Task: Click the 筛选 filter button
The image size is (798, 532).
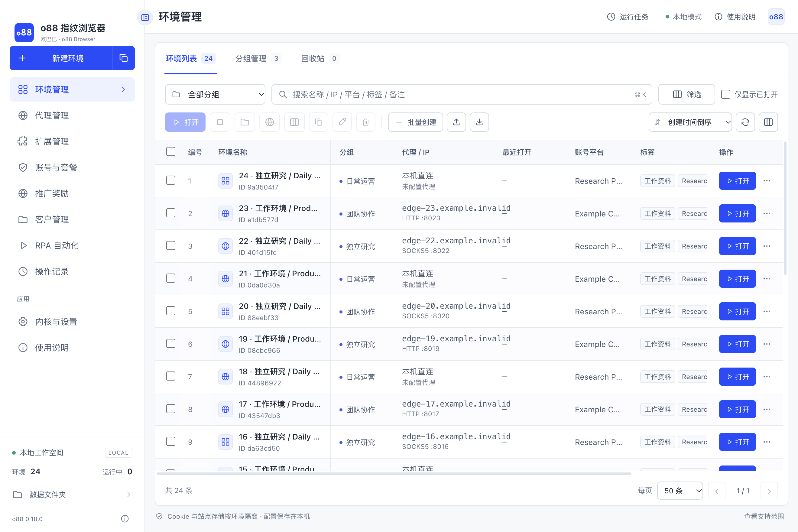Action: click(687, 94)
